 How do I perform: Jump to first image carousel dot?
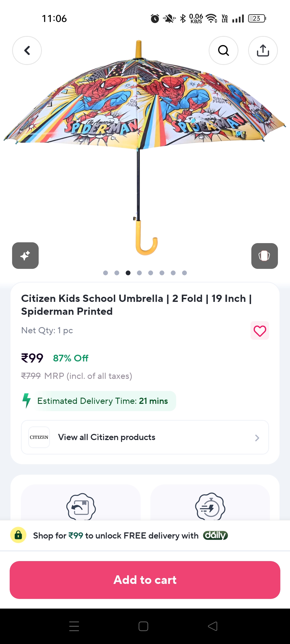[106, 273]
